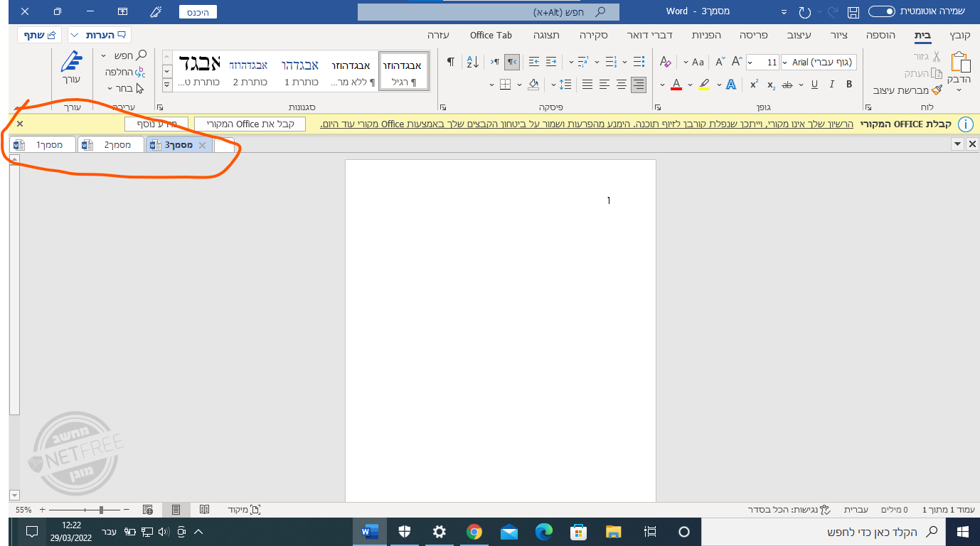This screenshot has width=980, height=546.
Task: Apply the yellow text highlight color
Action: pyautogui.click(x=704, y=85)
